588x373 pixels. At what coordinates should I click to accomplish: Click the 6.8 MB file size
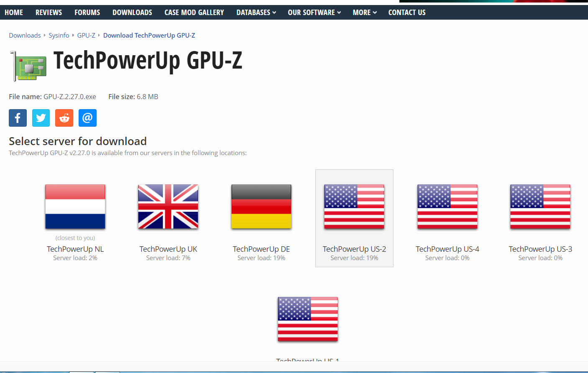[147, 97]
